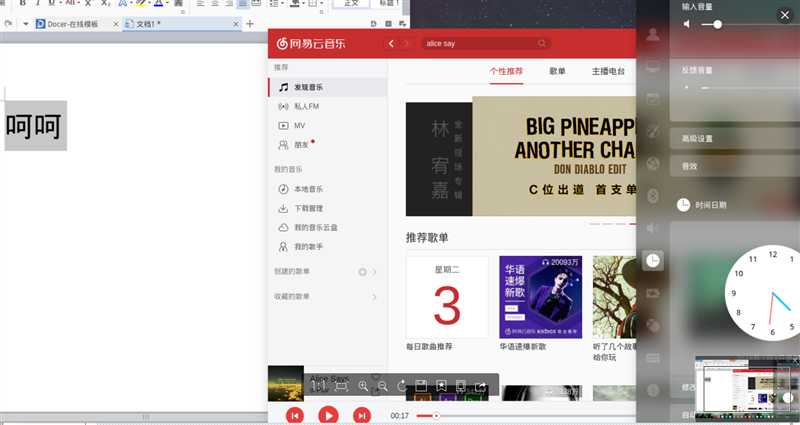Viewport: 800px width, 425px height.
Task: Open the dropdown arrow left of the Docer tab
Action: (26, 24)
